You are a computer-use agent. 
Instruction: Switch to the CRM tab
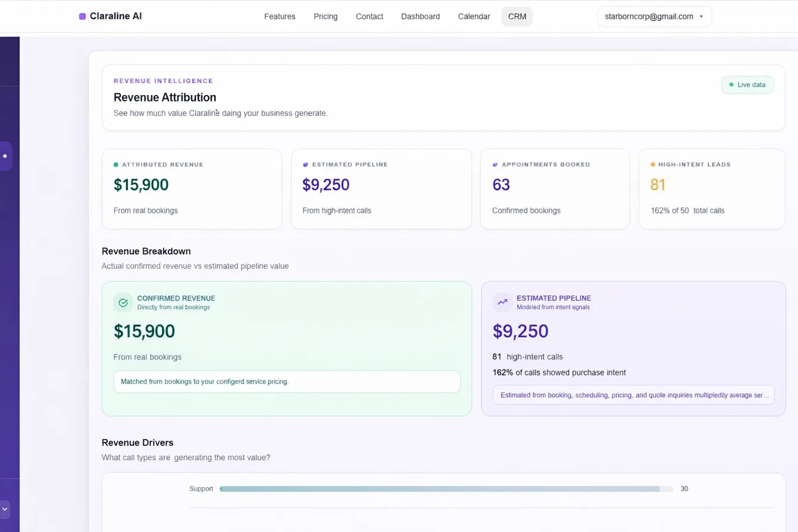[x=517, y=16]
